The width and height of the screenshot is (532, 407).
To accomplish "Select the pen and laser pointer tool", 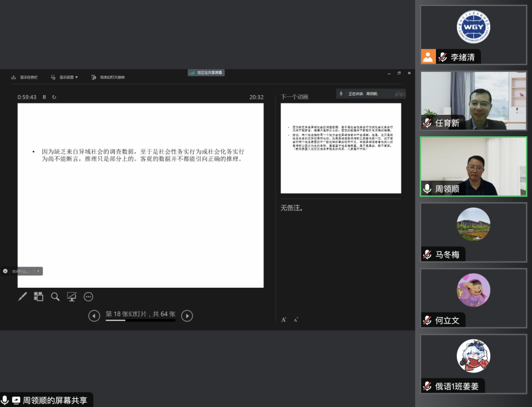I will click(x=23, y=297).
